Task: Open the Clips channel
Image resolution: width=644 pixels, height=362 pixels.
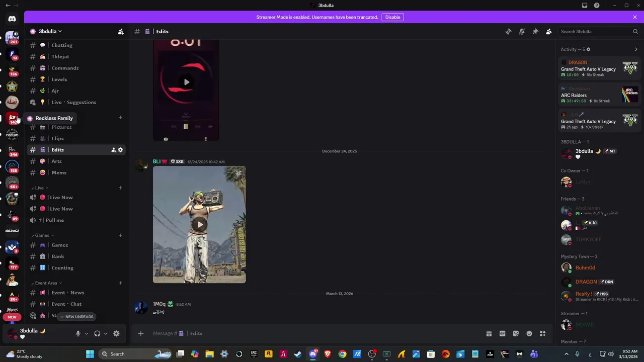Action: (x=76, y=138)
